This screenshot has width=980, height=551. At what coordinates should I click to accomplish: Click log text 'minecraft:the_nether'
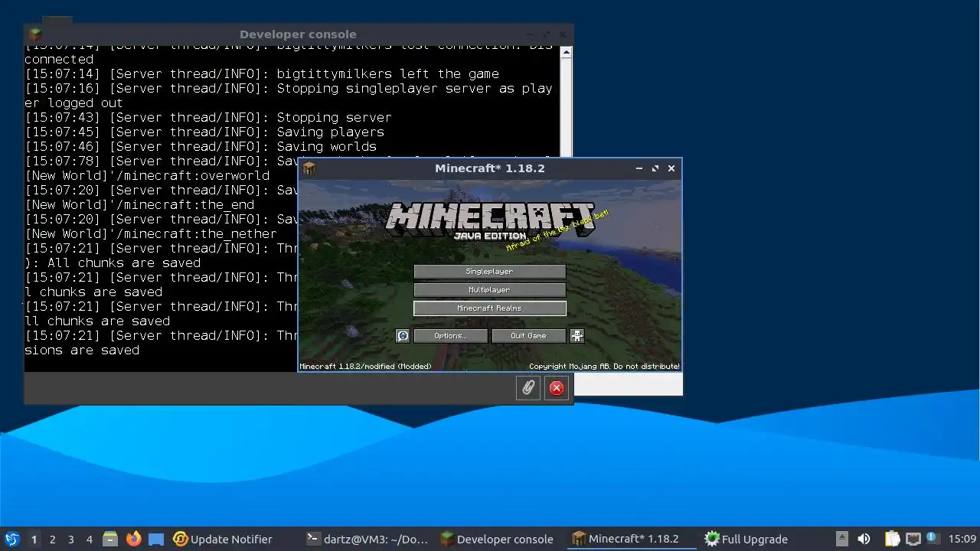tap(200, 234)
